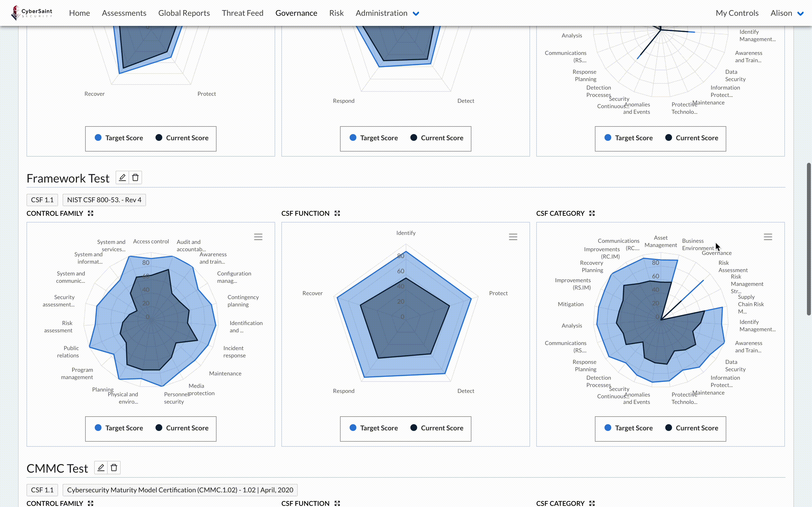Click the My Controls link
812x507 pixels.
click(x=737, y=13)
